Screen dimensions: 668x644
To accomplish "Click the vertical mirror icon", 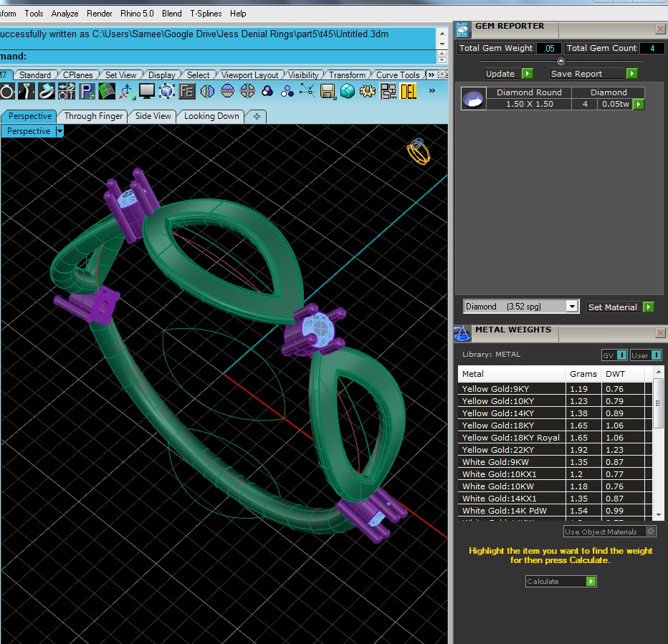I will click(227, 91).
